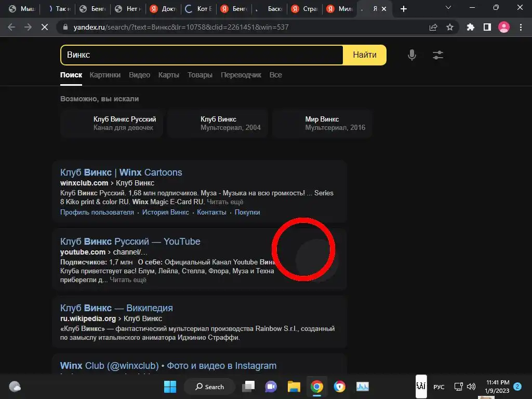Viewport: 532px width, 399px height.
Task: Open the Chrome three-dot menu
Action: 521,27
